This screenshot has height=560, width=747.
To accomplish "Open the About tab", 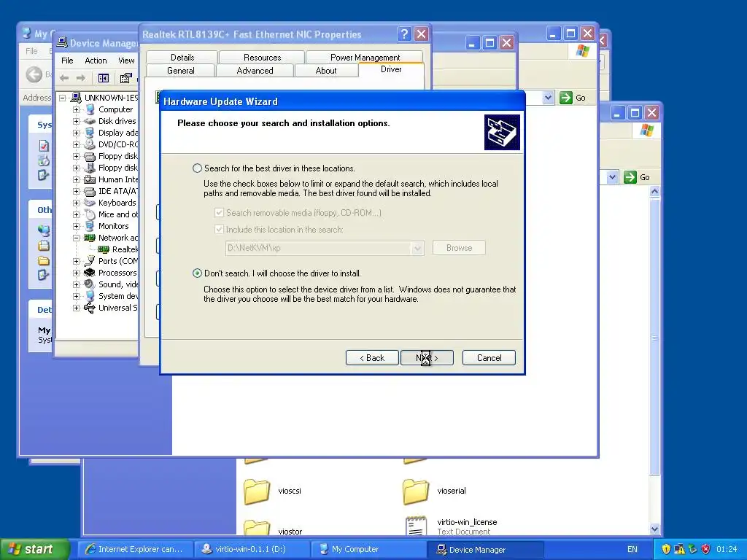I will point(326,71).
